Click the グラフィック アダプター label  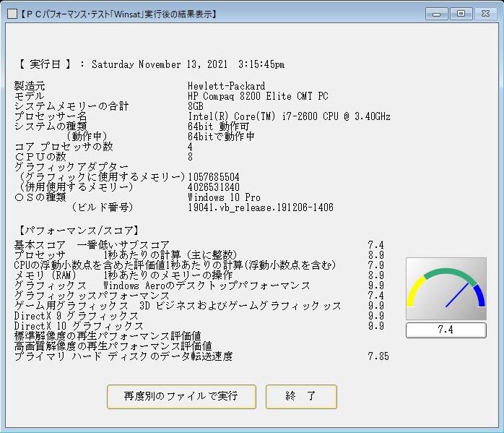pos(71,167)
